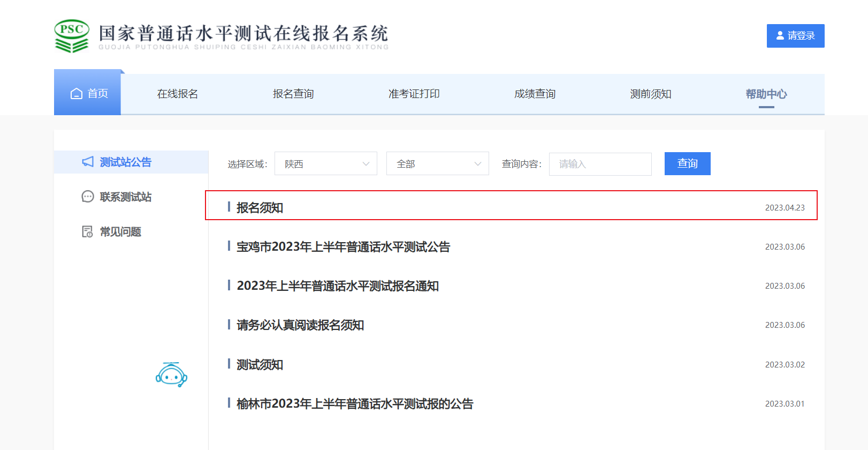Viewport: 868px width, 450px height.
Task: Go to the 在线报名 tab
Action: coord(178,94)
